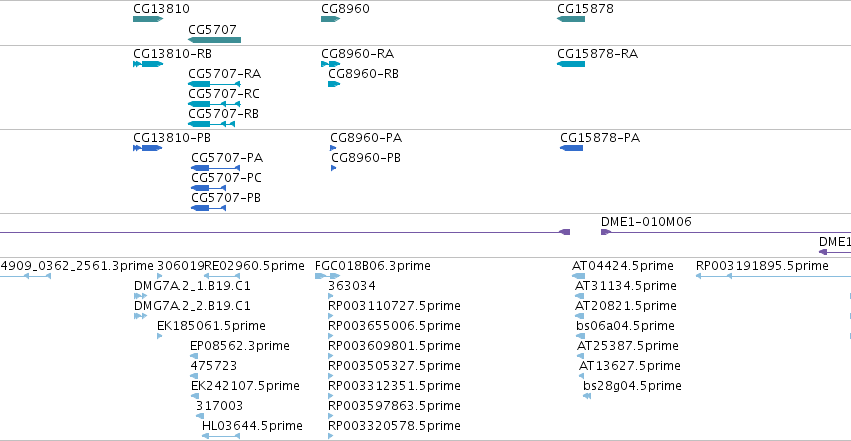
Task: Click the HL03644.5prime spliced glyph
Action: pyautogui.click(x=221, y=436)
